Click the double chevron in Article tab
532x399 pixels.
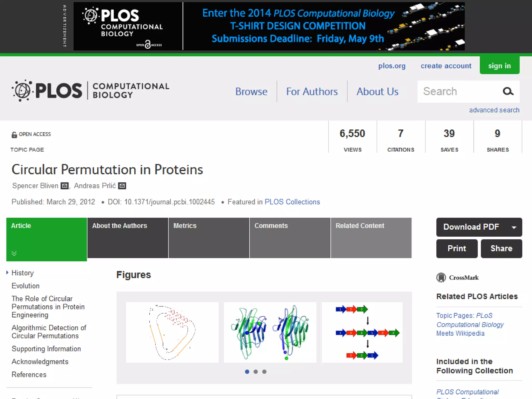(x=14, y=253)
